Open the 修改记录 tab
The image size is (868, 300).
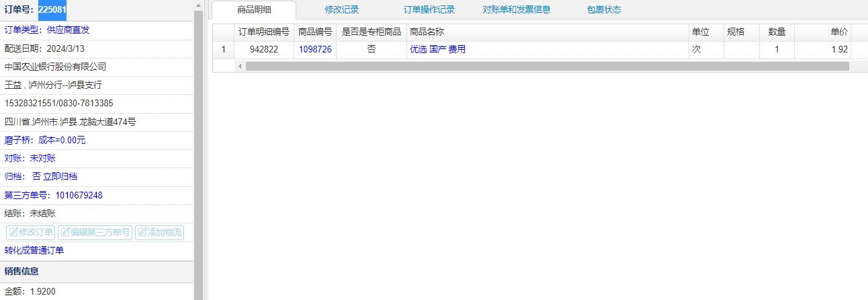(x=341, y=10)
